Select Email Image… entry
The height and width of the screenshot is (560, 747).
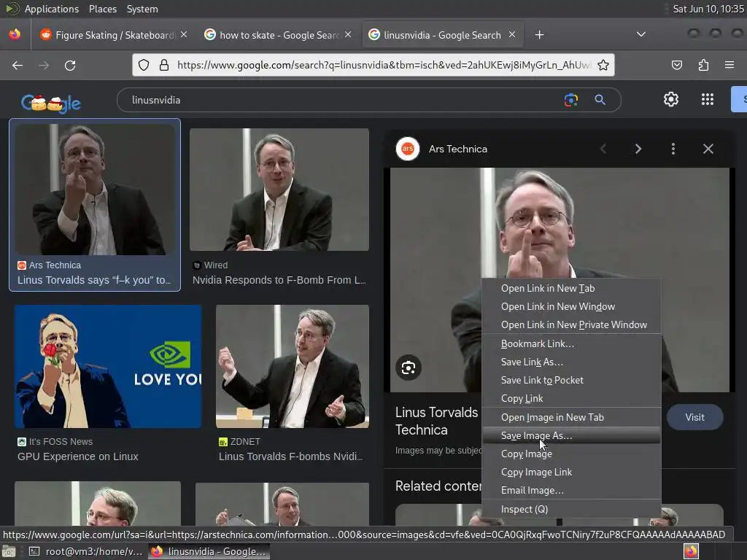pyautogui.click(x=572, y=491)
